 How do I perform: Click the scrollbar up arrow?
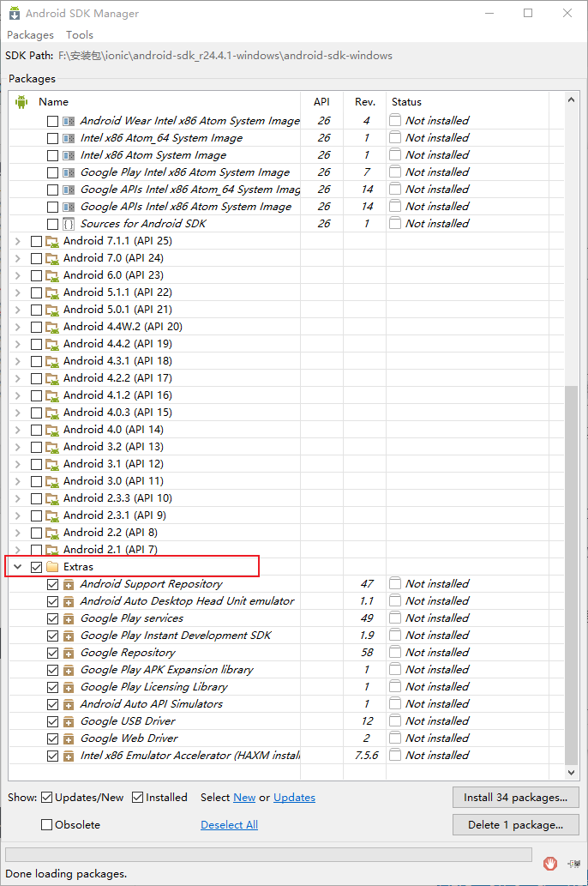tap(571, 100)
